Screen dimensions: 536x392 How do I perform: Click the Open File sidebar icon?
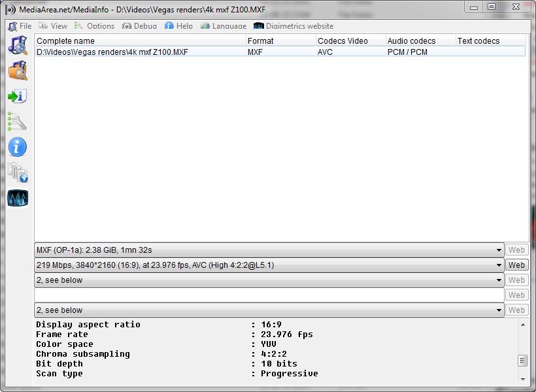pos(18,45)
